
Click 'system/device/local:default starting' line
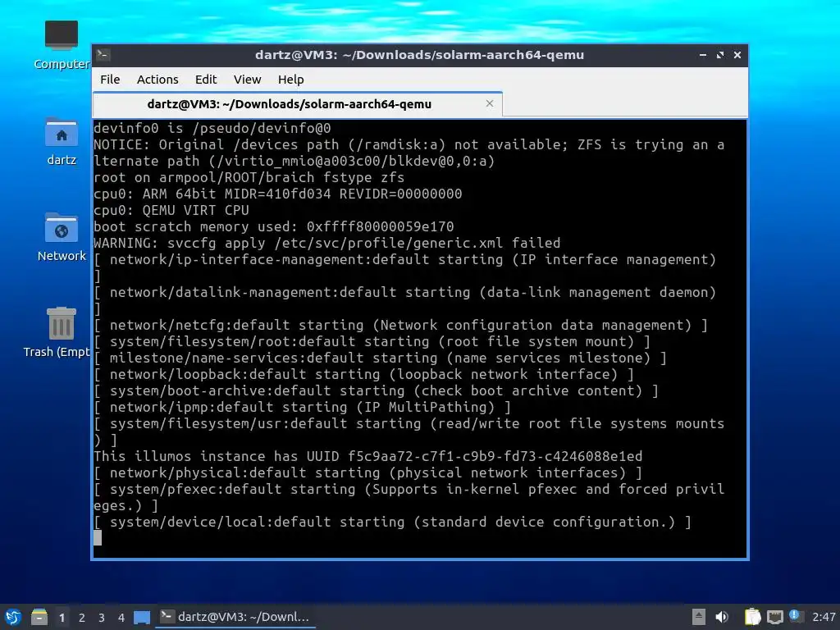(393, 522)
